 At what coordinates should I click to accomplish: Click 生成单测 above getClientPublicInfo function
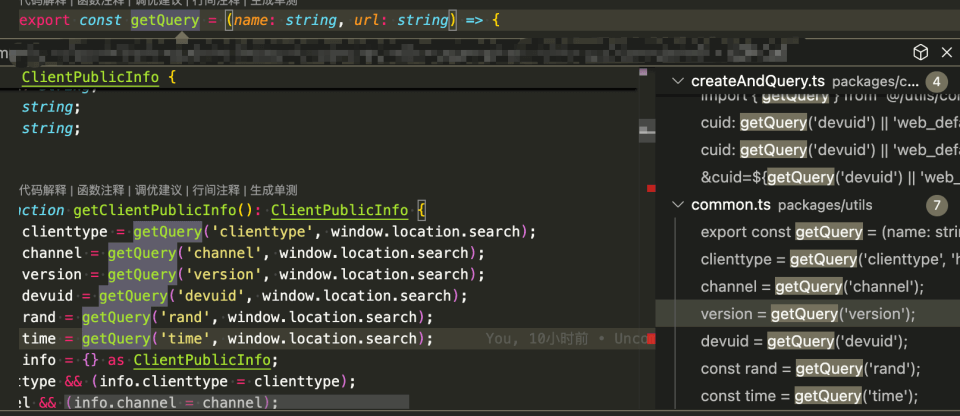[x=273, y=190]
